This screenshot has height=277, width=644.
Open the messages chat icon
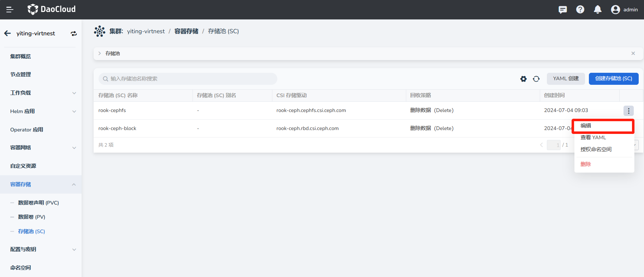point(562,10)
